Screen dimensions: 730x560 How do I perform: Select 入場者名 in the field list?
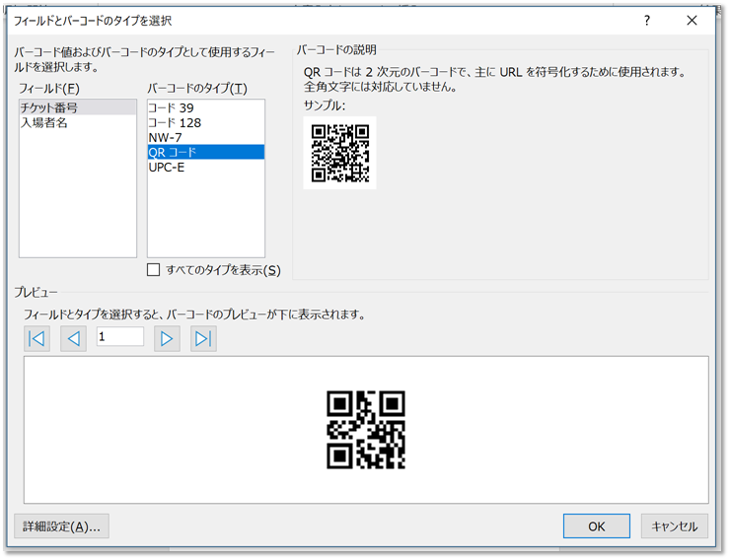78,122
